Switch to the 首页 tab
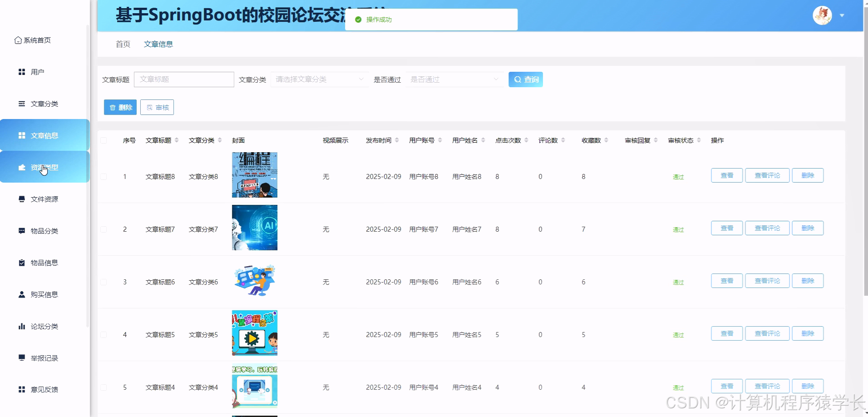This screenshot has width=868, height=417. click(122, 44)
